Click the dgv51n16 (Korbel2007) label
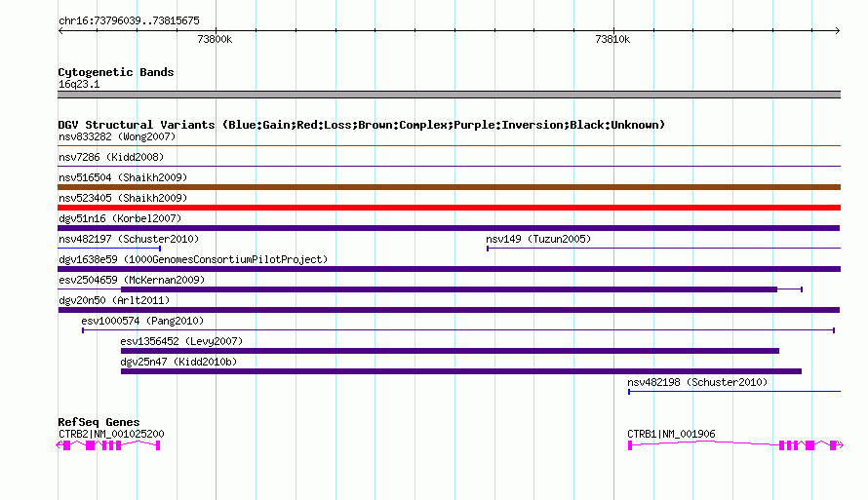This screenshot has height=500, width=868. click(120, 218)
